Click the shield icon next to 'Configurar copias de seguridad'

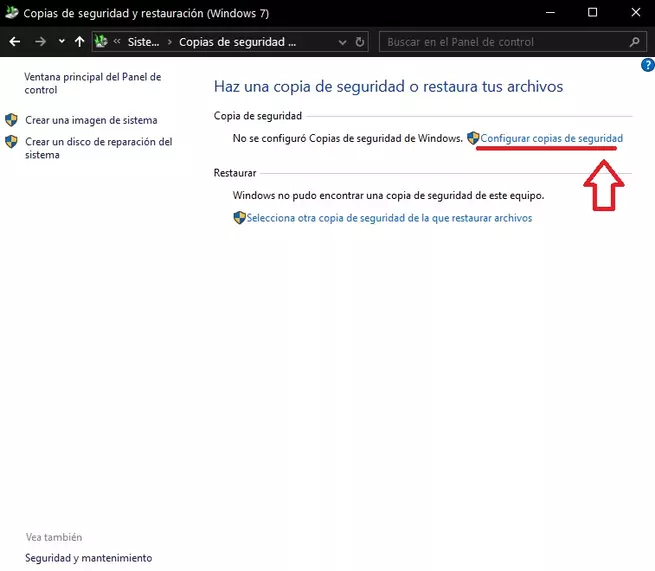473,138
